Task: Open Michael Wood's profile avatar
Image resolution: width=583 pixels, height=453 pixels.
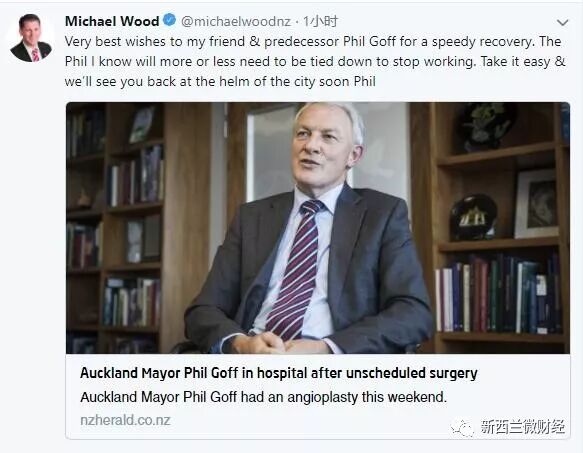Action: 30,38
